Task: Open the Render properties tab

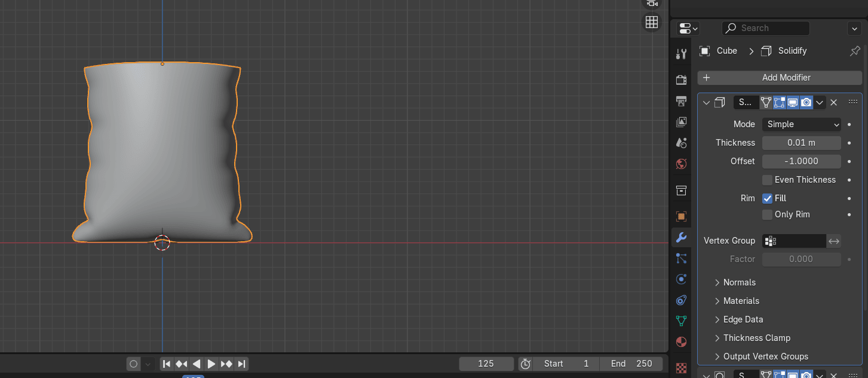Action: point(681,80)
